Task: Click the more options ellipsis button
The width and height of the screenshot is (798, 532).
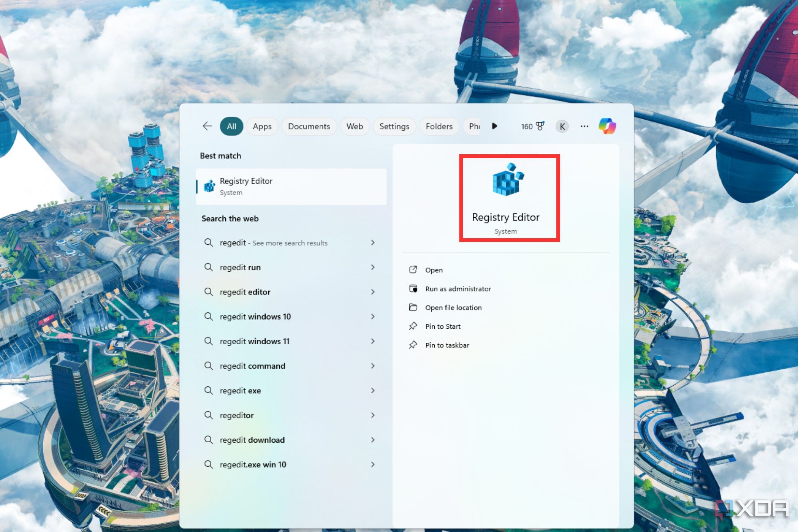Action: (584, 127)
